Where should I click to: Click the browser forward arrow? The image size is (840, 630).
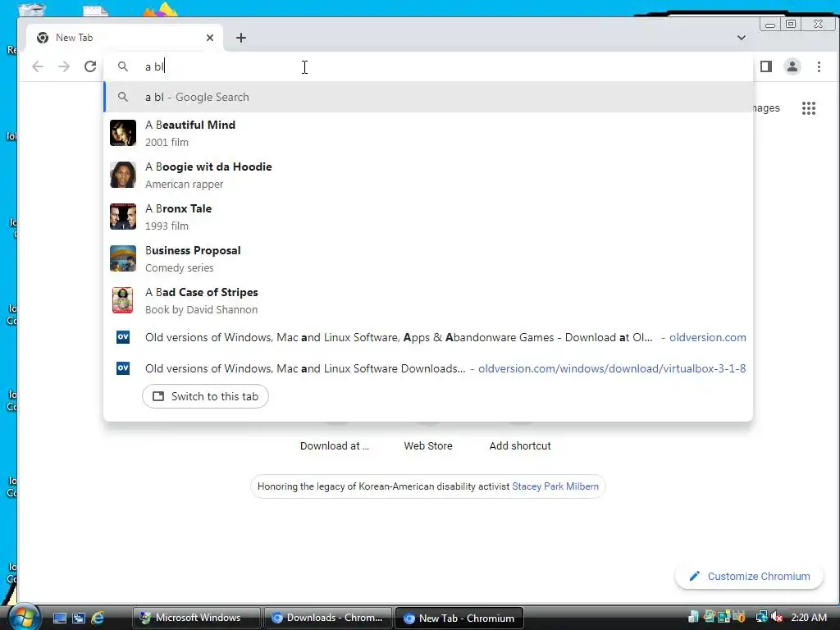[64, 66]
